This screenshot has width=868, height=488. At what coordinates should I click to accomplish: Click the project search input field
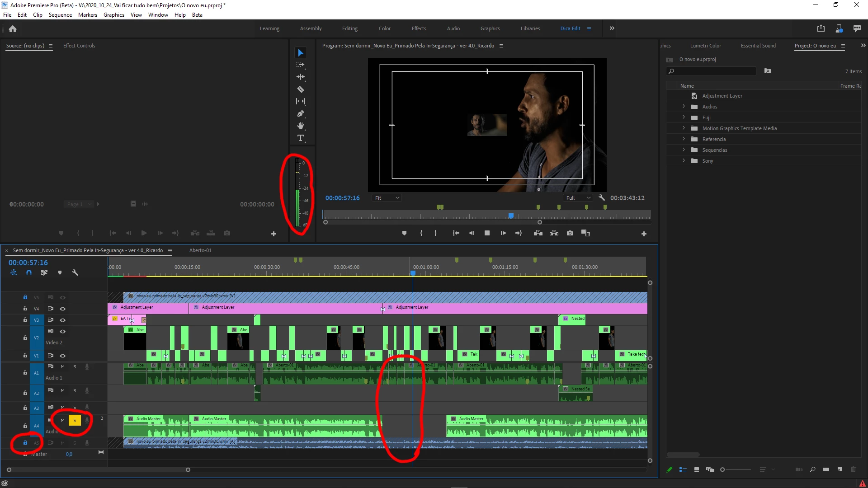pyautogui.click(x=714, y=71)
